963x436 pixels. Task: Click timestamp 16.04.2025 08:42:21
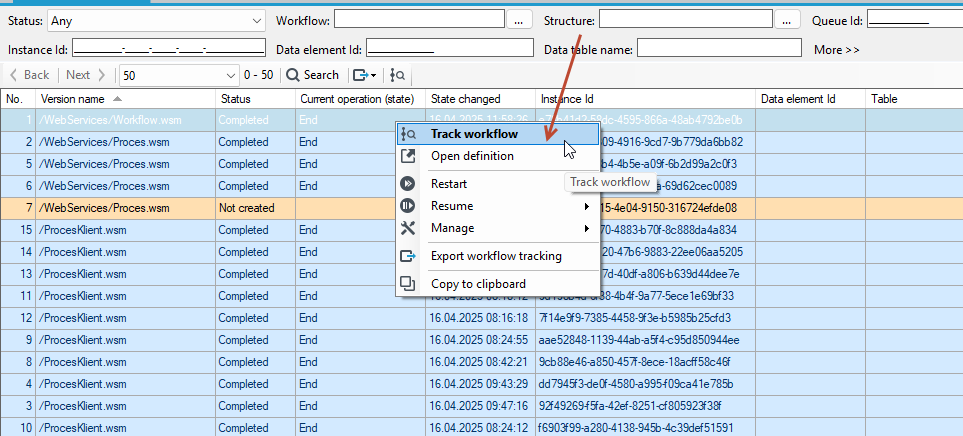(478, 362)
